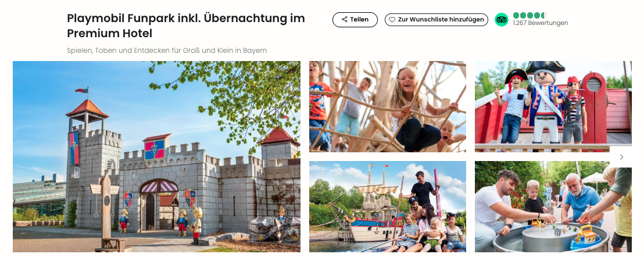Click the last half-filled rating bubble

[x=544, y=15]
